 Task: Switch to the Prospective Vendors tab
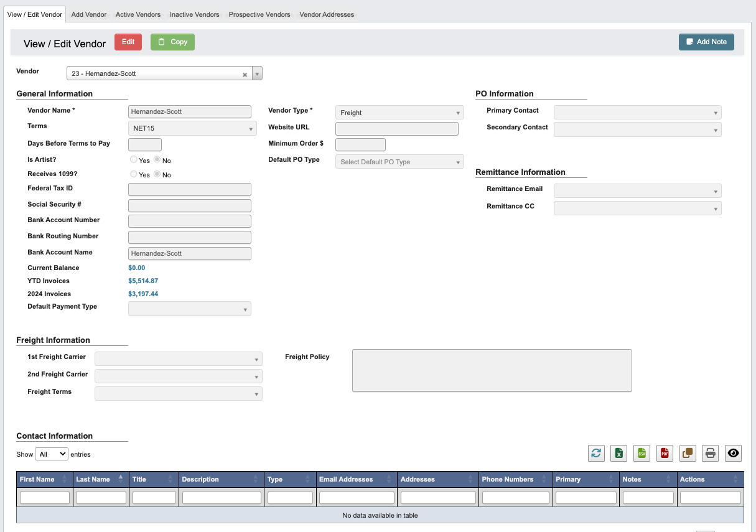coord(259,14)
